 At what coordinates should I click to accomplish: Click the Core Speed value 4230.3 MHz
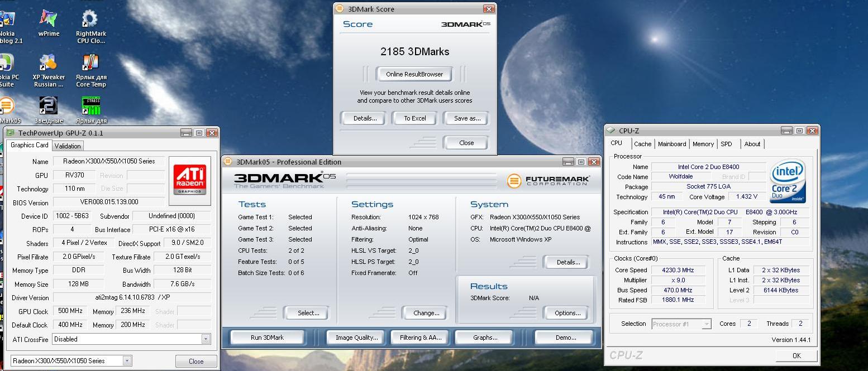[x=678, y=270]
